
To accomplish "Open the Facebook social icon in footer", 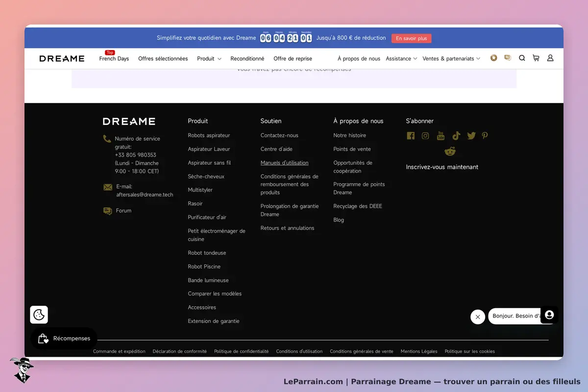I will tap(411, 136).
